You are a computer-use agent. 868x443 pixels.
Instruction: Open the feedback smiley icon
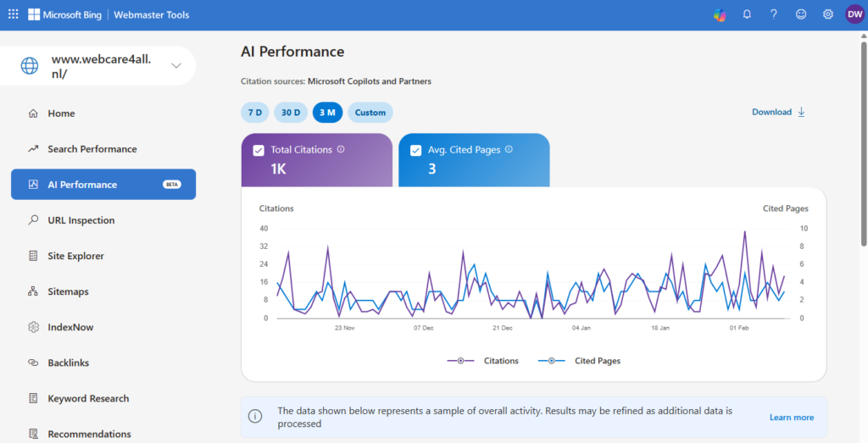tap(801, 14)
